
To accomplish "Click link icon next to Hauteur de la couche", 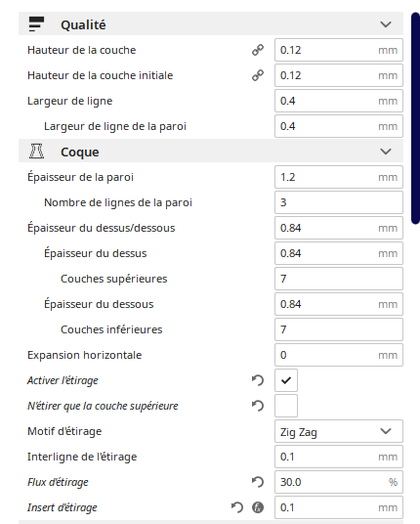I will click(258, 50).
